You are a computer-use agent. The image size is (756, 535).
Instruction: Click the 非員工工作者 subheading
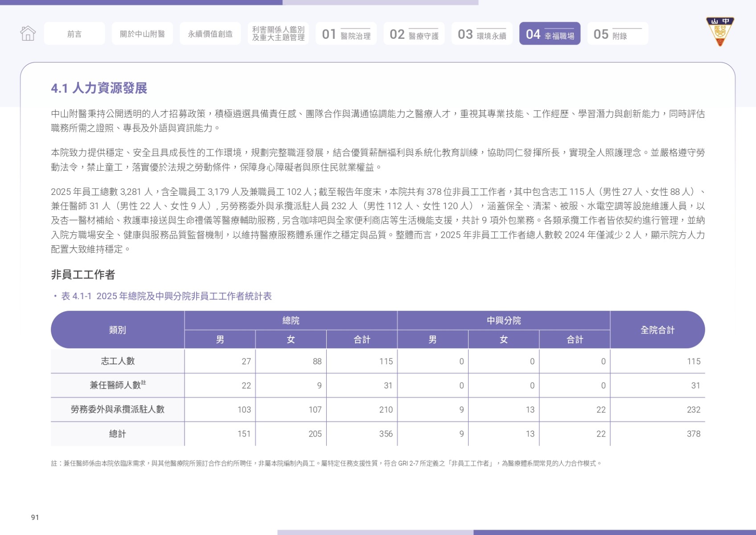[x=83, y=275]
